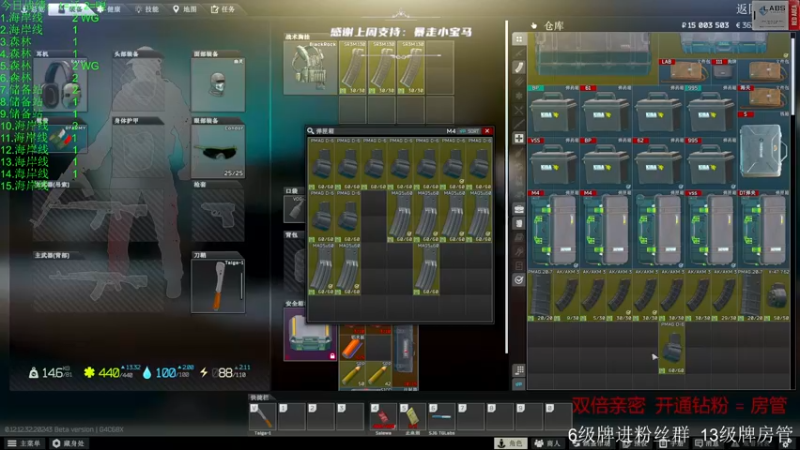Open the 角色 character button
800x450 pixels.
pos(511,443)
